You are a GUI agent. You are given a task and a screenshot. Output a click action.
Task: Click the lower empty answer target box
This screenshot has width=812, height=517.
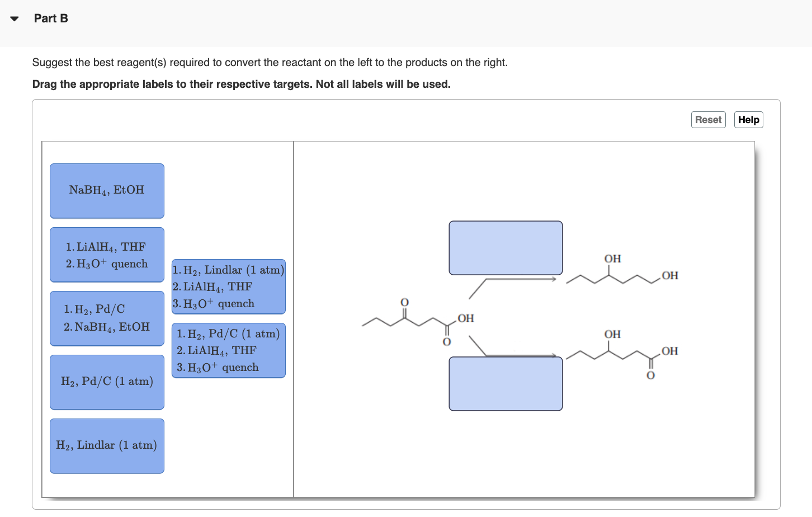506,384
